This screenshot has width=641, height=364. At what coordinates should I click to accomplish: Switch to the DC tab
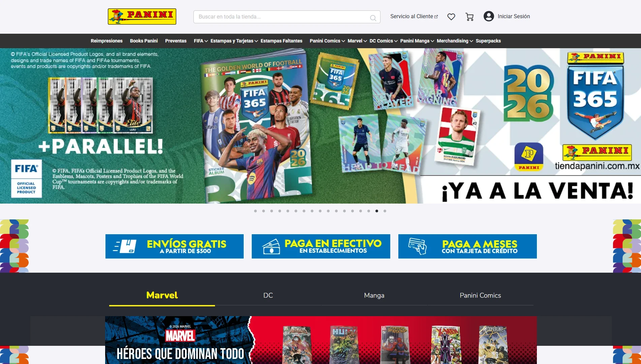click(268, 296)
